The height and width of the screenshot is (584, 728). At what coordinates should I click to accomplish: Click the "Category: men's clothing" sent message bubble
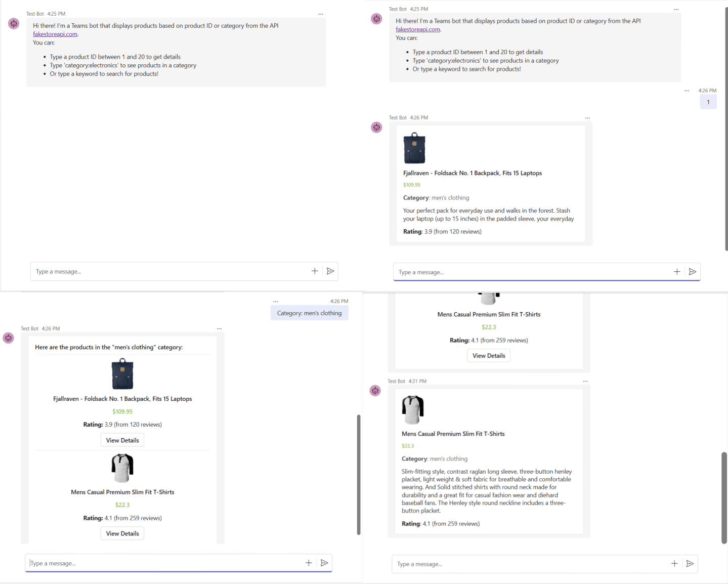tap(309, 313)
